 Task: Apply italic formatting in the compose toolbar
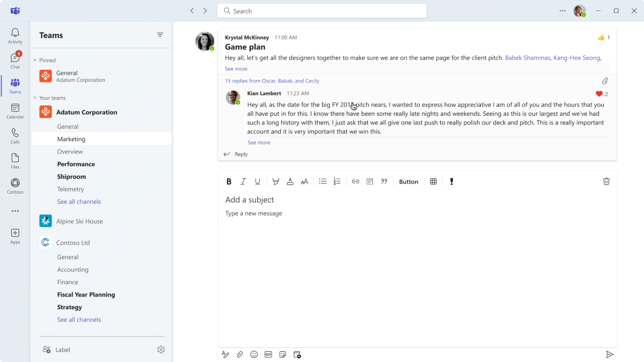coord(243,182)
